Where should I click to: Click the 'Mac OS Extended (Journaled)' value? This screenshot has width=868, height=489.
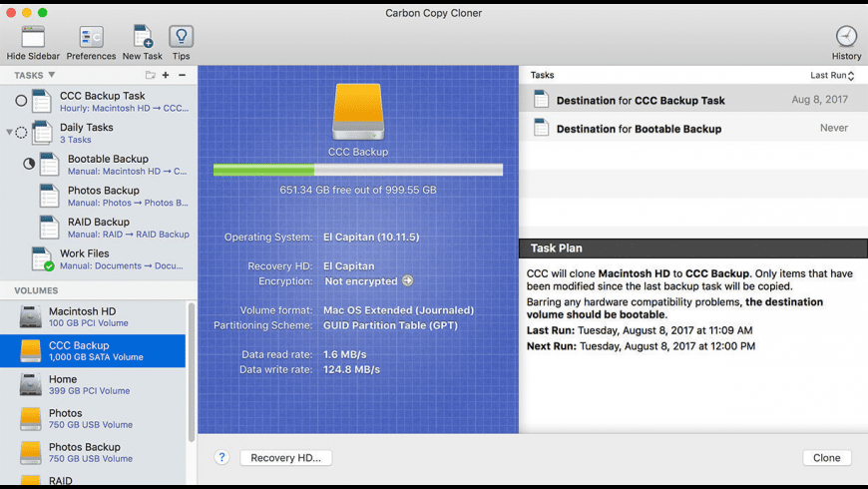[398, 310]
